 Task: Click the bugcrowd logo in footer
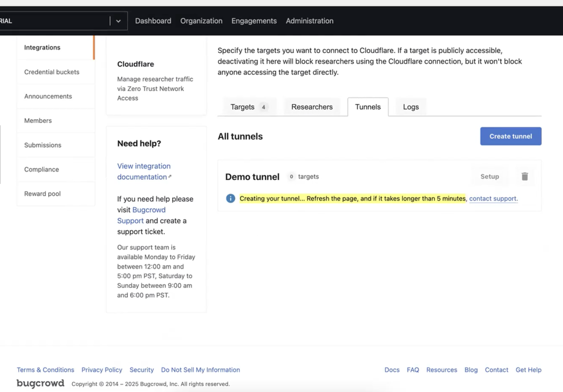click(40, 383)
